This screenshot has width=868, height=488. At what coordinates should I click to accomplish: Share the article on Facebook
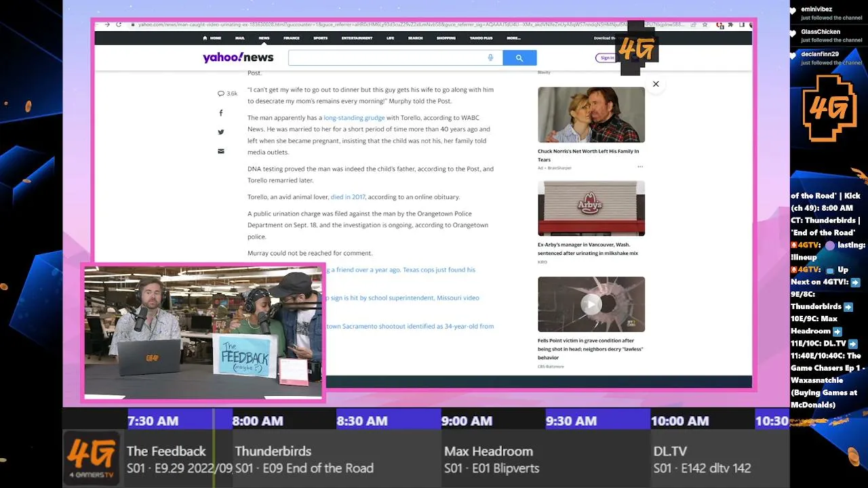(220, 113)
